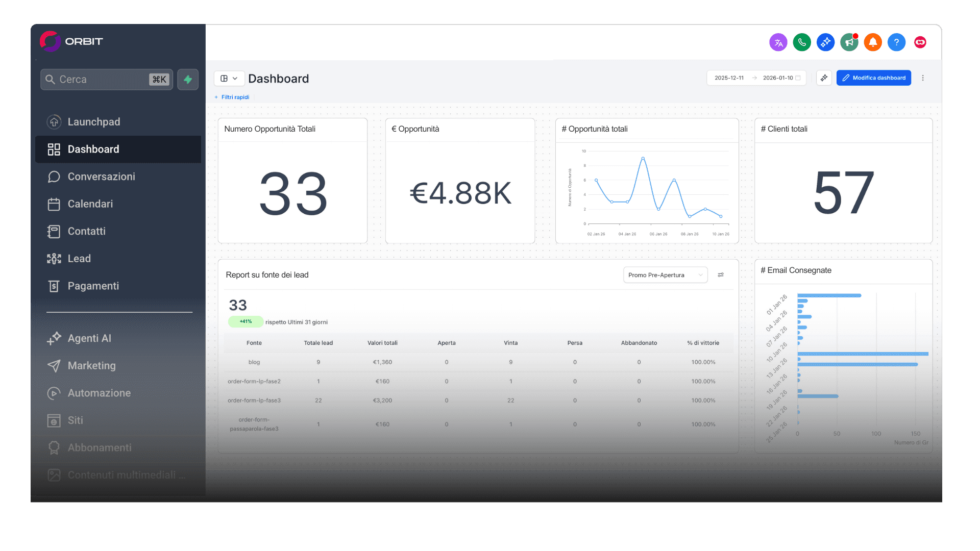The image size is (980, 551).
Task: Open the green phone dialer icon
Action: click(x=802, y=42)
